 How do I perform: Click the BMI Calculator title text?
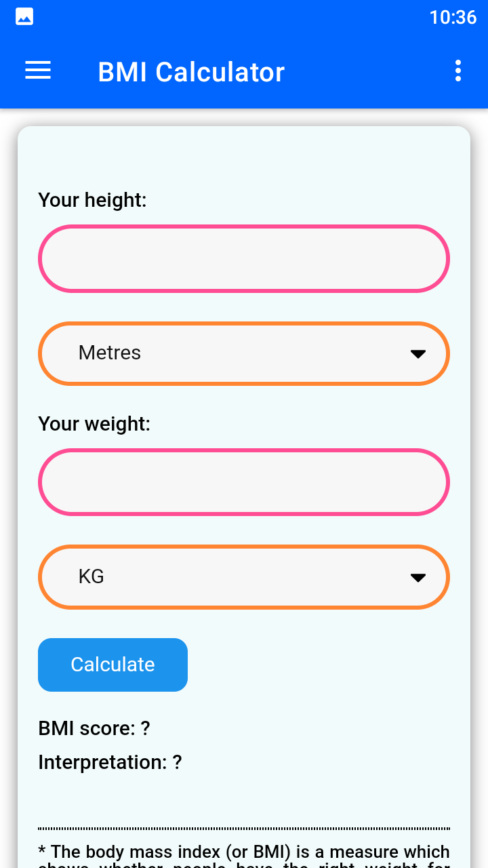coord(191,71)
